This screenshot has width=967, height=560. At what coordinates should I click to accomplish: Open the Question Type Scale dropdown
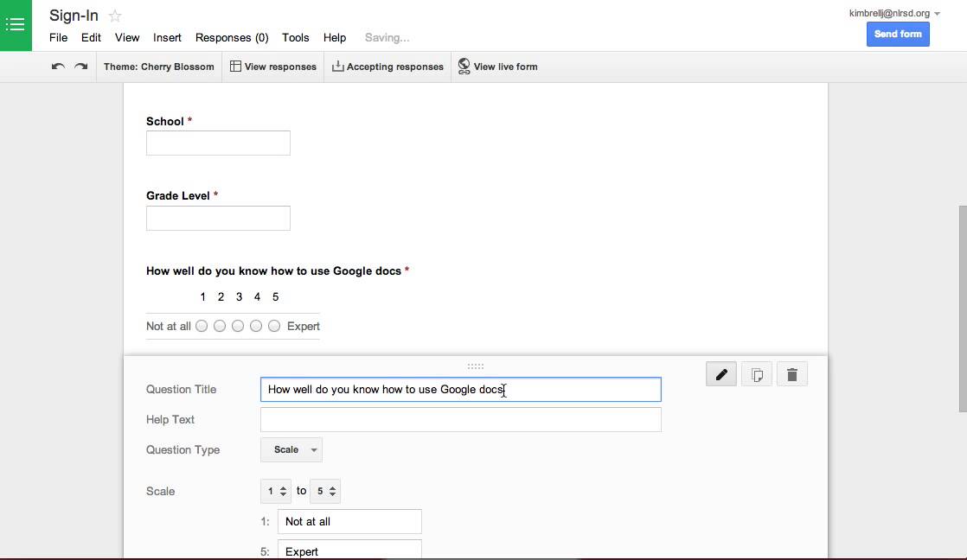point(291,449)
